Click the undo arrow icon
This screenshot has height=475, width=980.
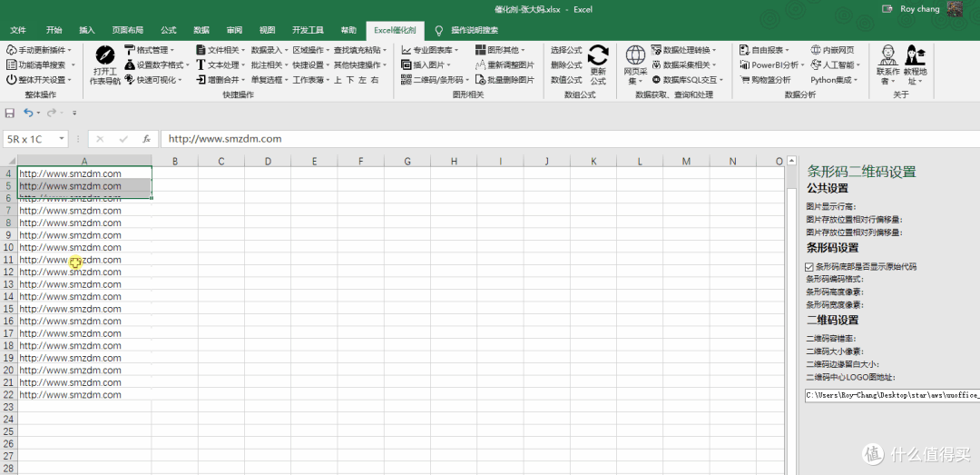(29, 113)
